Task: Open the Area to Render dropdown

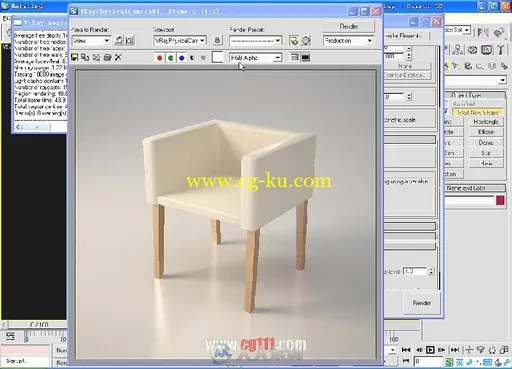Action: pos(91,41)
